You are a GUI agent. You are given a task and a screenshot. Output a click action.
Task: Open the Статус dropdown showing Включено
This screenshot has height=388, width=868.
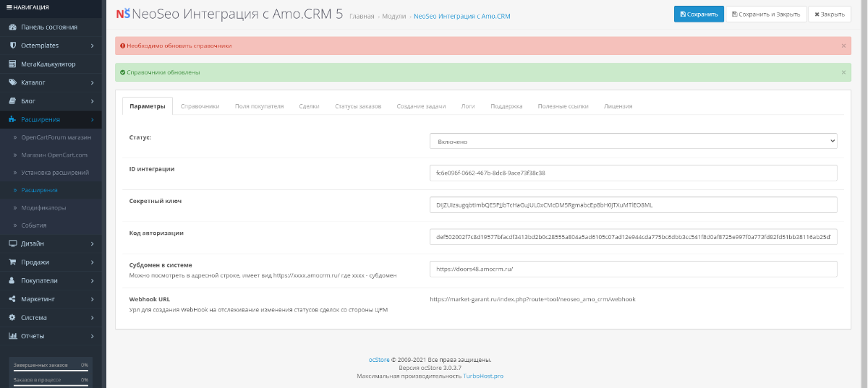[x=633, y=141]
